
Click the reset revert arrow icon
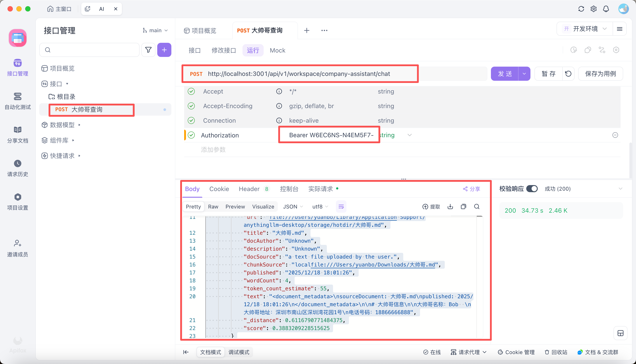(568, 74)
